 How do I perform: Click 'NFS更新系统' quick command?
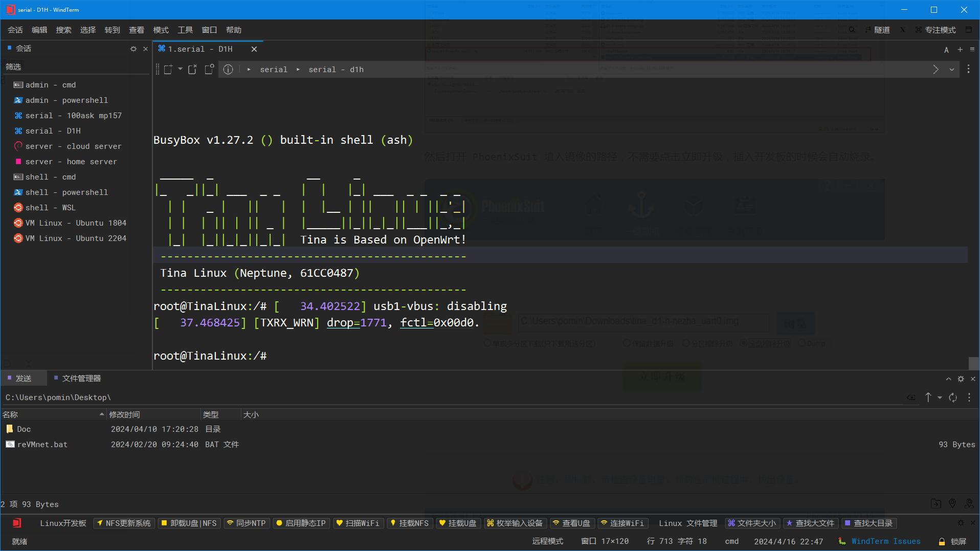tap(124, 523)
